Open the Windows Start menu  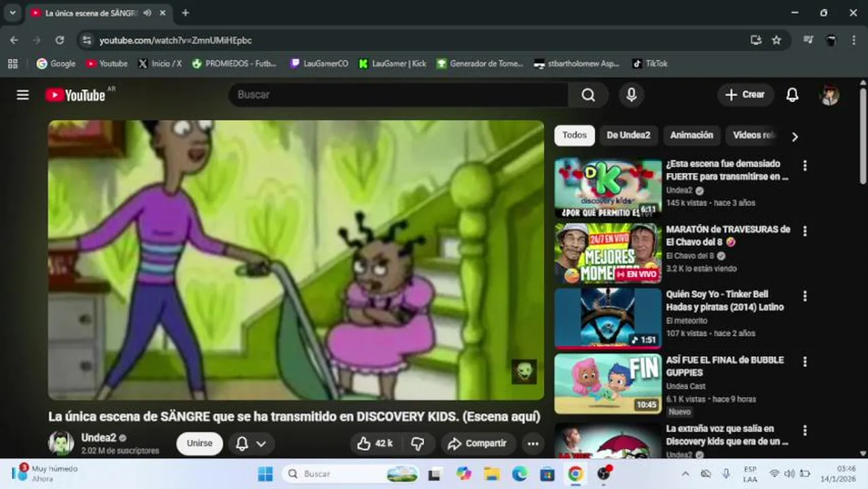266,474
